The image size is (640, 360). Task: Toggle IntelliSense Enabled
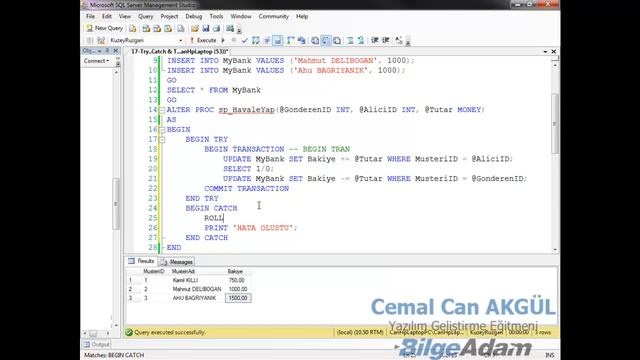[x=278, y=40]
